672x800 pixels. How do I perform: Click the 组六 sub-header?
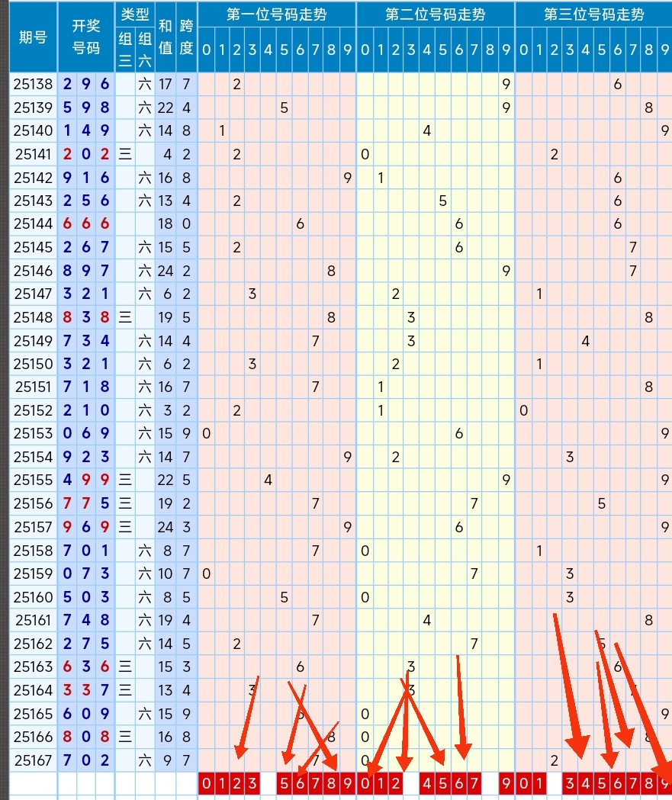click(x=145, y=50)
